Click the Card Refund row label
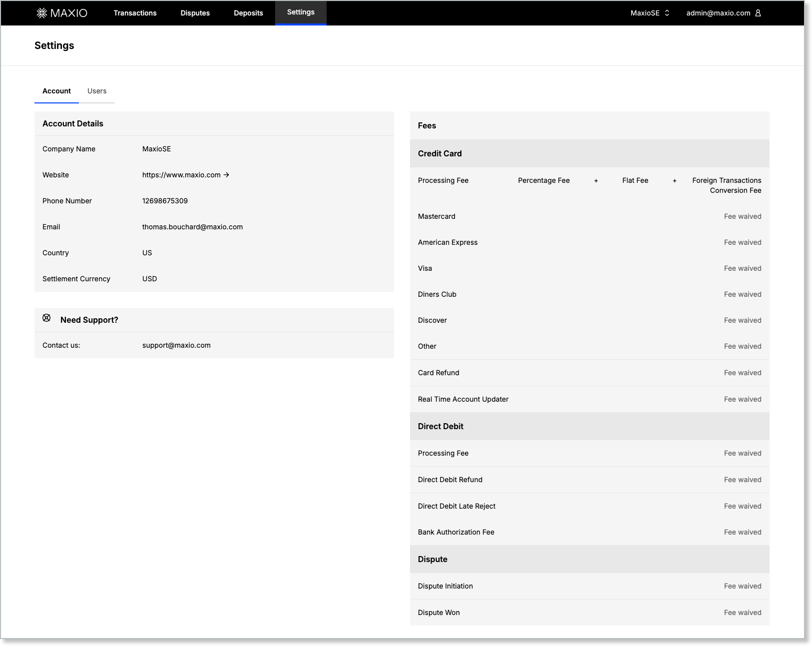The image size is (812, 646). pos(438,373)
